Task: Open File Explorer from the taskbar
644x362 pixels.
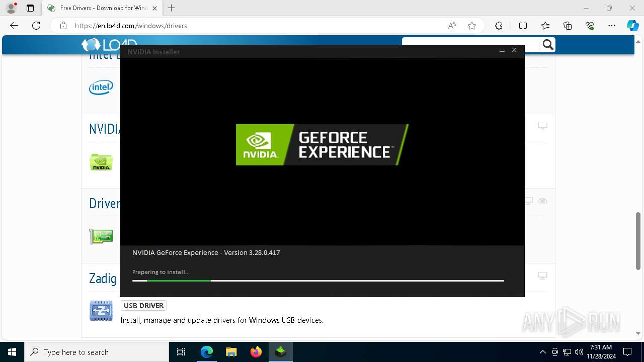Action: click(231, 352)
